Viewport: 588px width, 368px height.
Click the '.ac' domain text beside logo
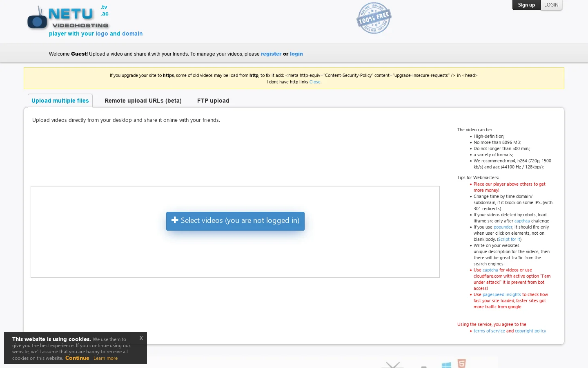[x=105, y=13]
